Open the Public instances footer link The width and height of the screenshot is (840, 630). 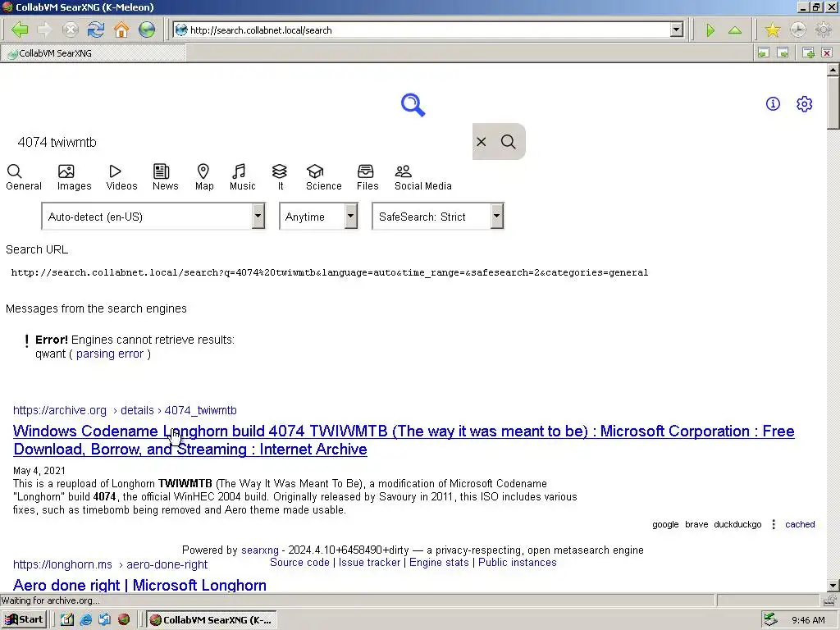tap(517, 563)
